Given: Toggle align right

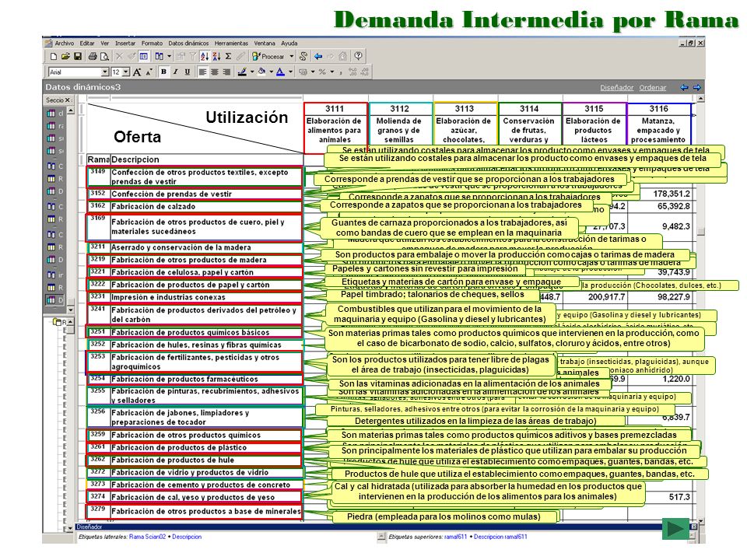Looking at the screenshot, I should 226,72.
